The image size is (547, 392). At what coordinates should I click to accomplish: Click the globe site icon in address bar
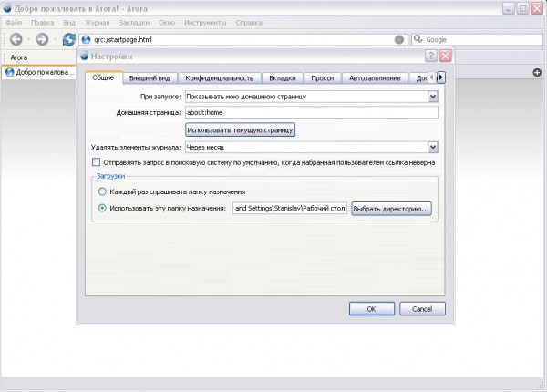tap(87, 40)
